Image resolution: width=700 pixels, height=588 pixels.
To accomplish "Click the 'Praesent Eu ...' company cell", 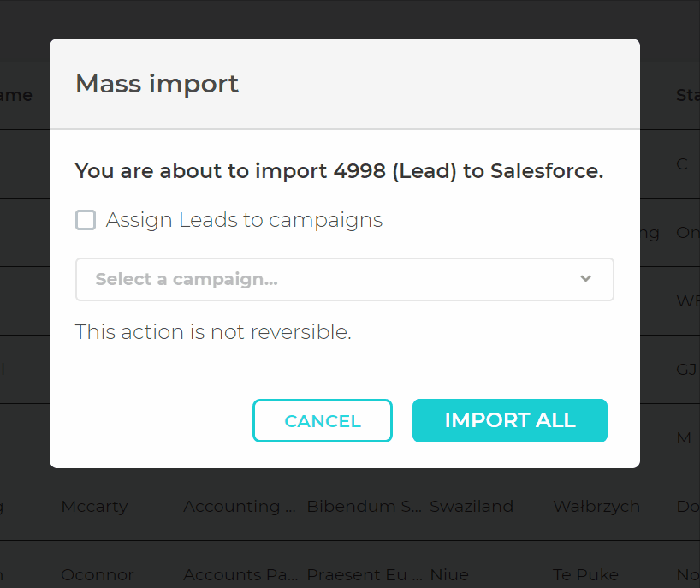I will tap(364, 574).
